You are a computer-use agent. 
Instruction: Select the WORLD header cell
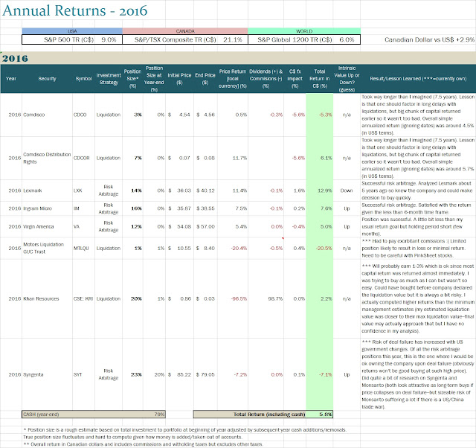(x=304, y=31)
